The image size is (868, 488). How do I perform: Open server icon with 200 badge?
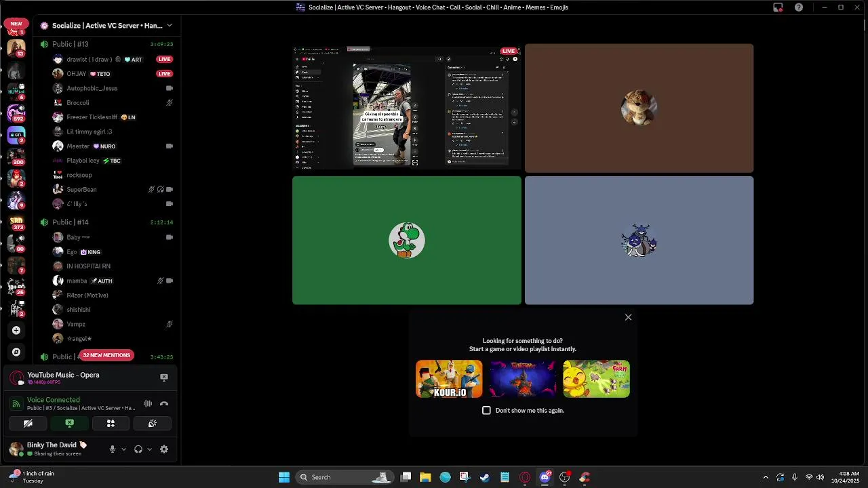(x=16, y=157)
